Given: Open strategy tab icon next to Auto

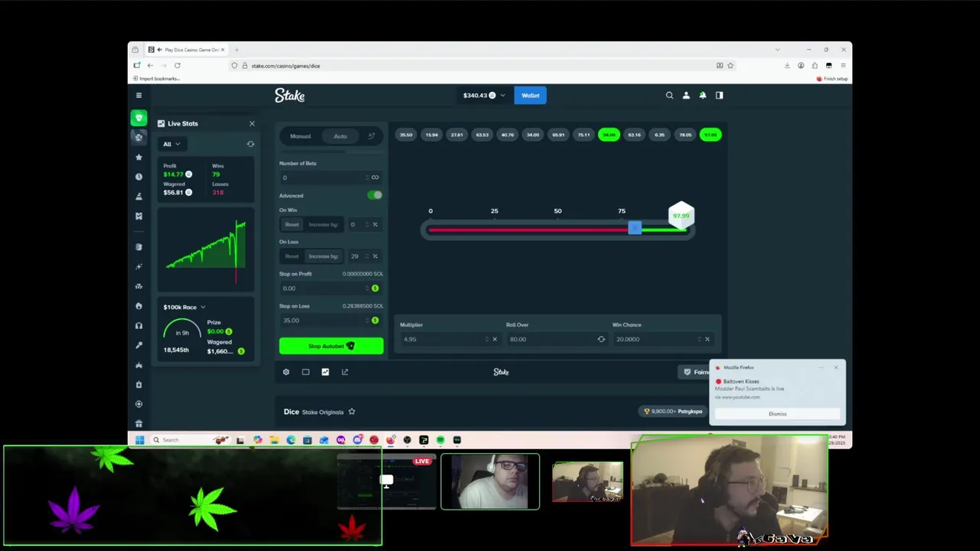Looking at the screenshot, I should click(x=371, y=136).
